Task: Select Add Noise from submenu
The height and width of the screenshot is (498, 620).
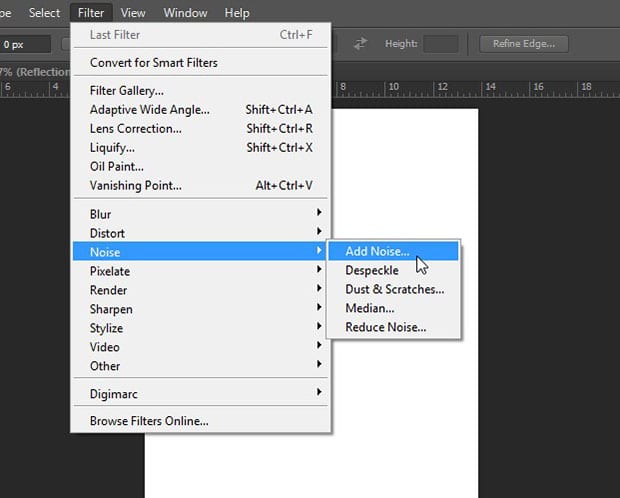Action: click(393, 251)
